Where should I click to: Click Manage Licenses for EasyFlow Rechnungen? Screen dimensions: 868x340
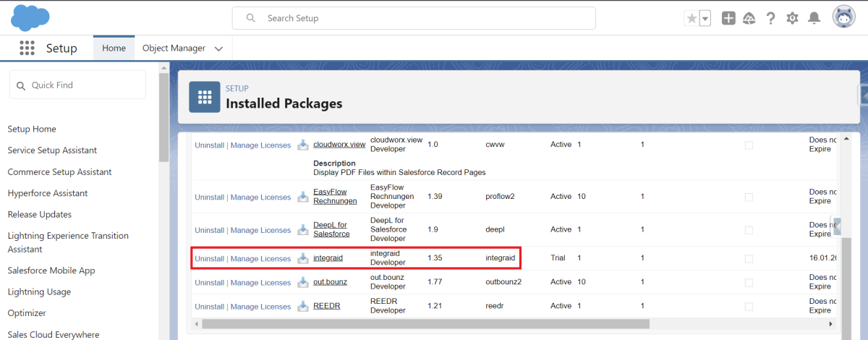(260, 197)
